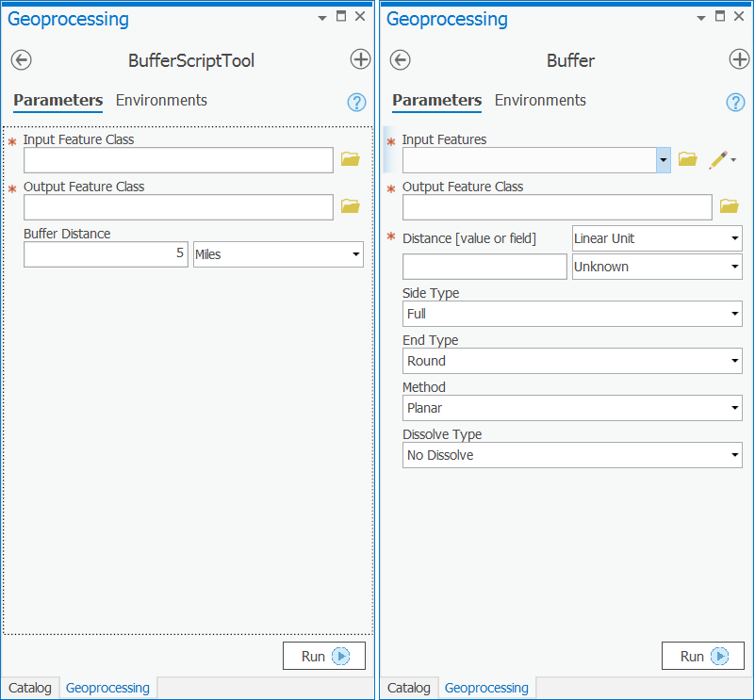This screenshot has height=700, width=755.
Task: Click the back arrow in the BufferScriptTool pane
Action: pos(21,59)
